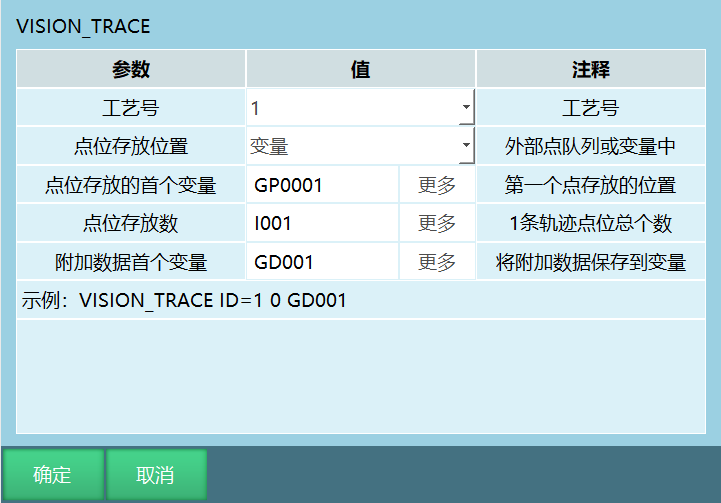Click the 点位存放数 parameter label
The width and height of the screenshot is (721, 503).
pos(131,223)
